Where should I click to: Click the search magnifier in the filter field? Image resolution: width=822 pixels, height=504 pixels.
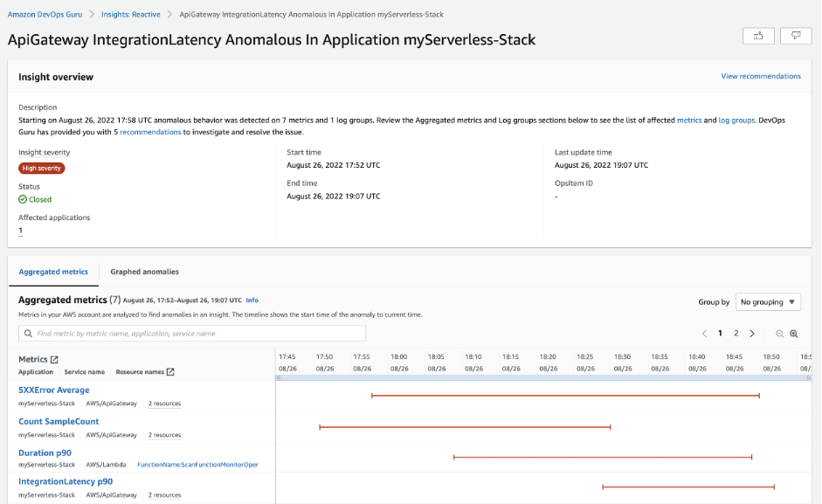(27, 334)
